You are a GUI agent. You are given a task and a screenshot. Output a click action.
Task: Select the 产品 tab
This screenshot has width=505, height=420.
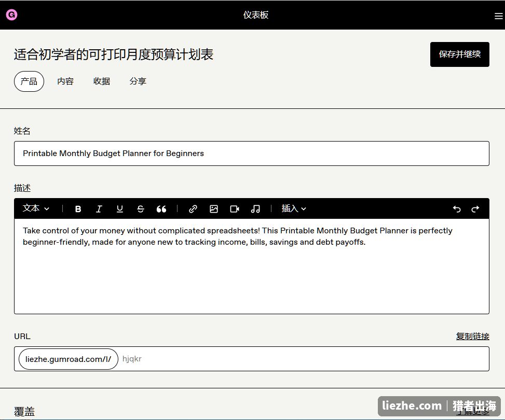(x=29, y=81)
